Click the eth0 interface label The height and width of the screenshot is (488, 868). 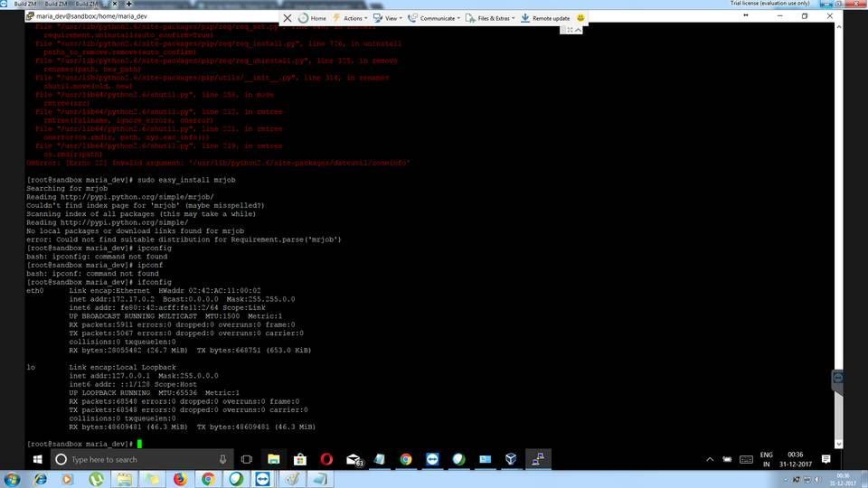(x=35, y=290)
